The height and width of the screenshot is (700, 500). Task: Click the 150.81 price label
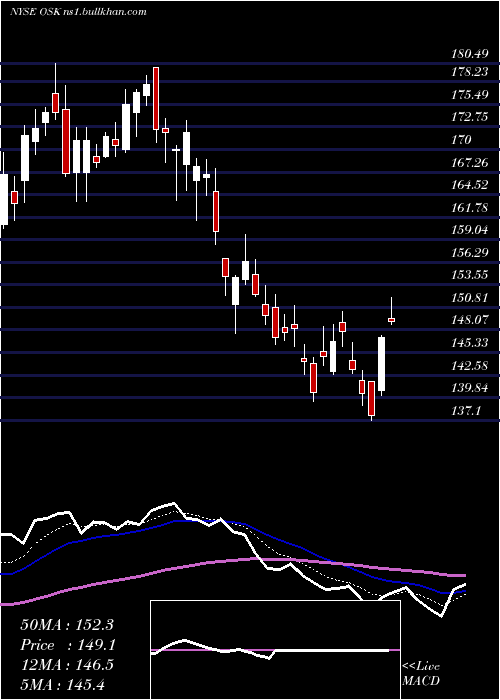pos(470,297)
